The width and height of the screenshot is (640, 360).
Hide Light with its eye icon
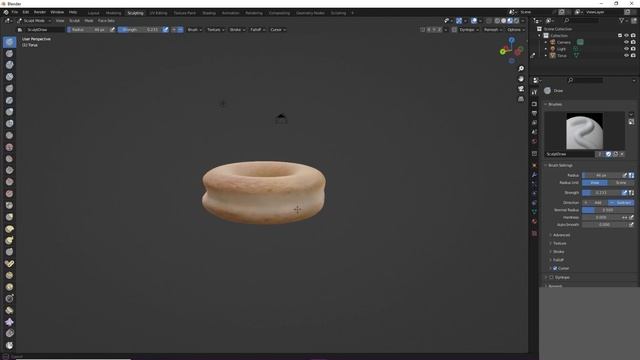(627, 49)
